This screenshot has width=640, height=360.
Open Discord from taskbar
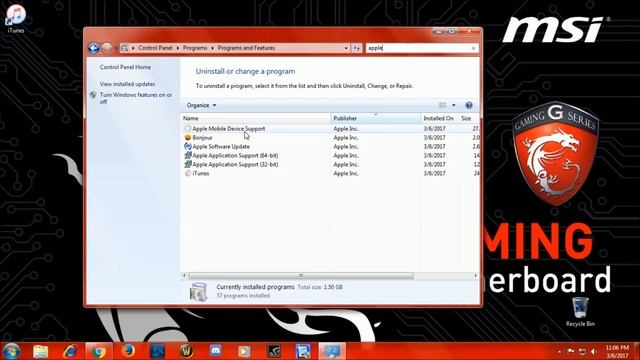[x=216, y=351]
